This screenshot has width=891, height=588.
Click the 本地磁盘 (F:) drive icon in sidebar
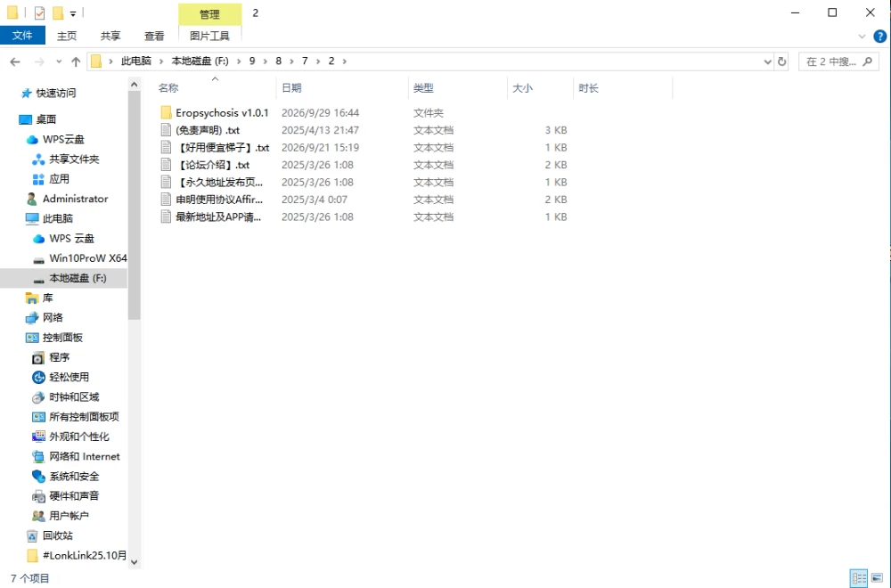[x=38, y=280]
